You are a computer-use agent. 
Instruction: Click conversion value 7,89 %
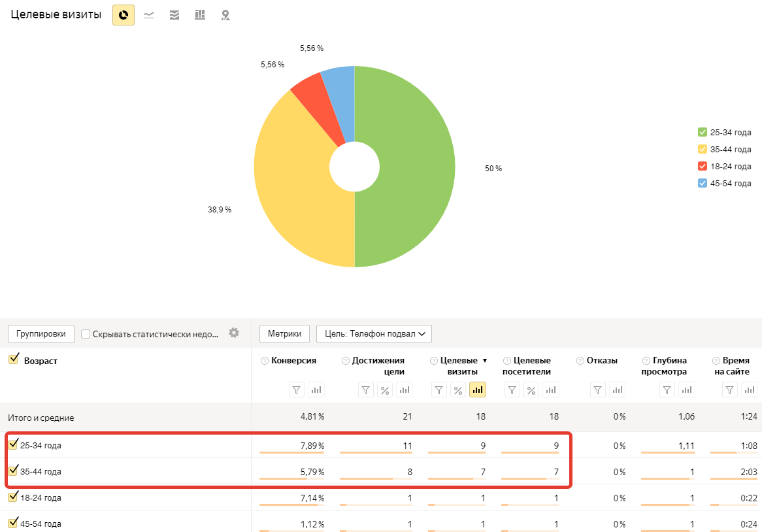pos(312,446)
